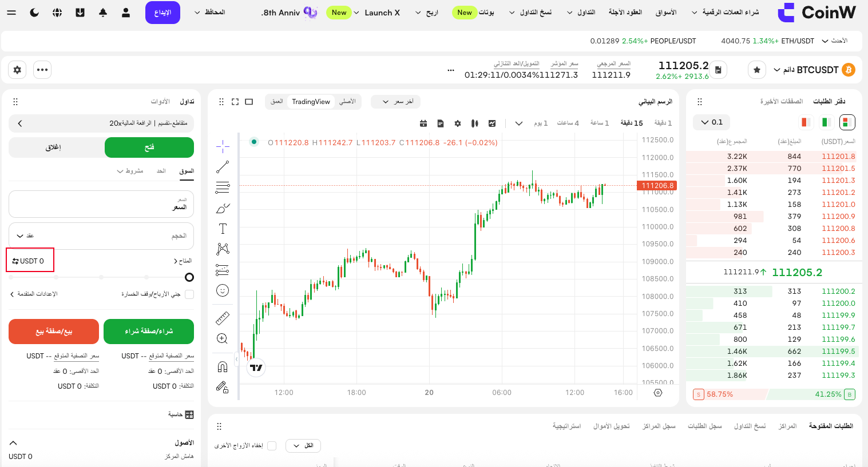Select the ruler measure tool
Viewport: 868px width, 467px height.
point(223,318)
